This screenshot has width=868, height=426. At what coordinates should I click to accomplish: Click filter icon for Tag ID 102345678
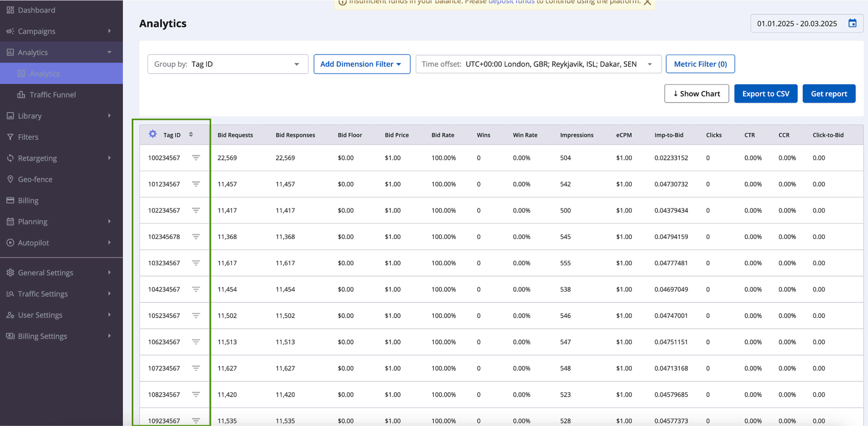click(x=196, y=236)
